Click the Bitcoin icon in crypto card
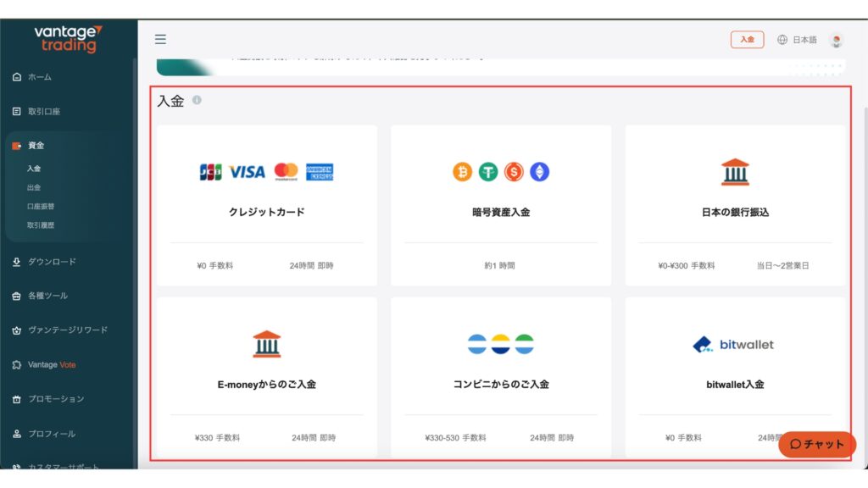The width and height of the screenshot is (868, 488). (x=462, y=172)
